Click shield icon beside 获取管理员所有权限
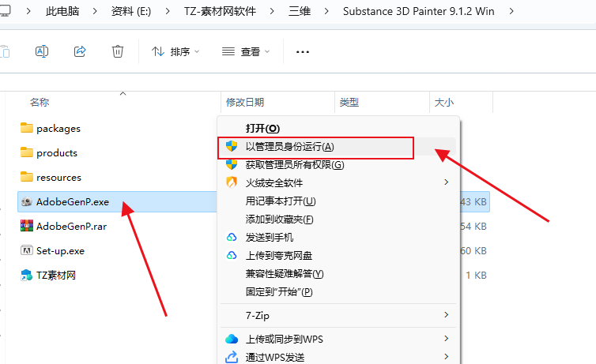 232,165
